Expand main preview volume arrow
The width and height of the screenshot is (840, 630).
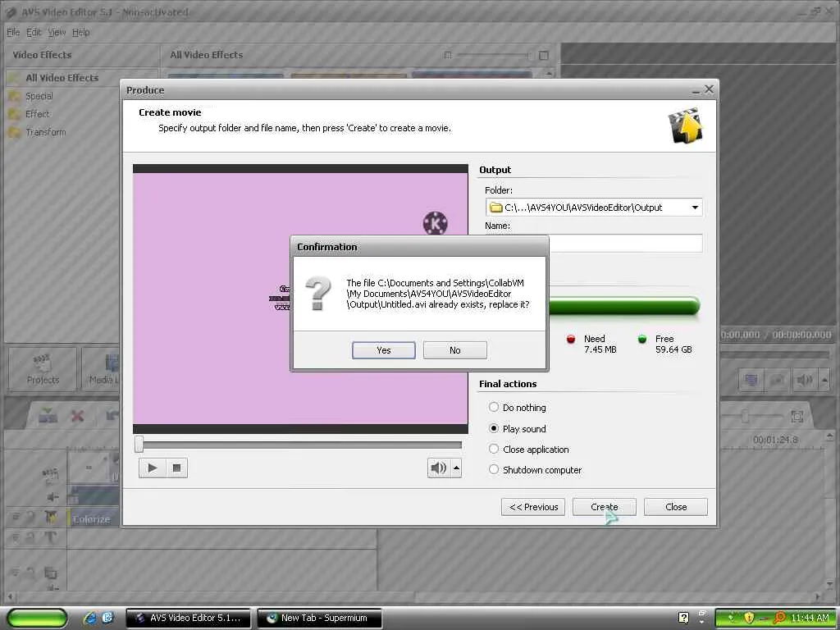pyautogui.click(x=824, y=381)
